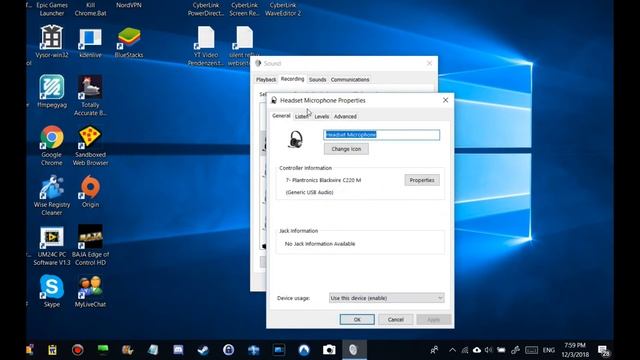Show hidden tray icons chevron
The width and height of the screenshot is (640, 360).
click(x=452, y=350)
